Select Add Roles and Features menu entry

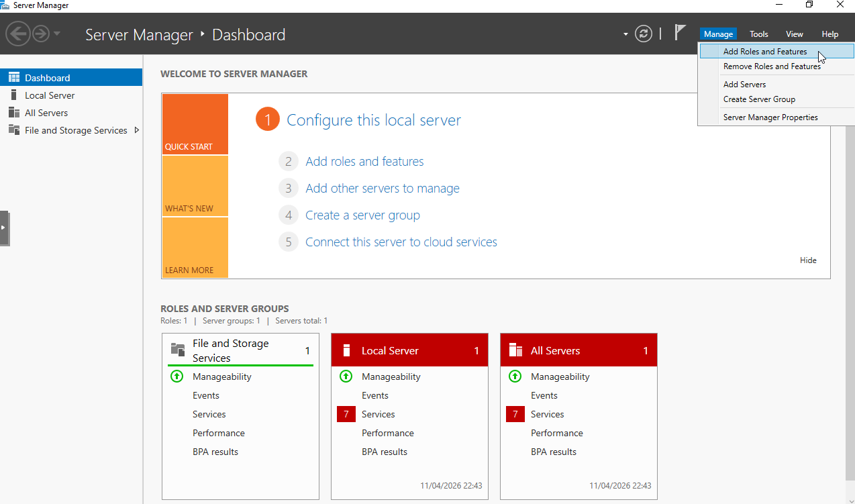(x=764, y=52)
